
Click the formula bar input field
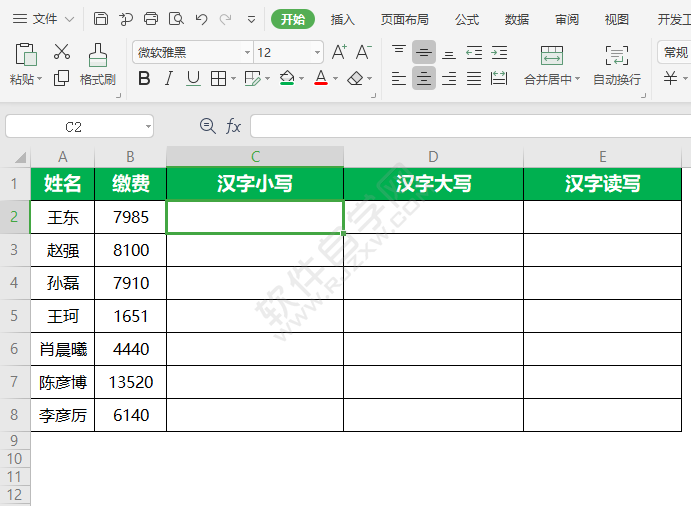pos(470,126)
